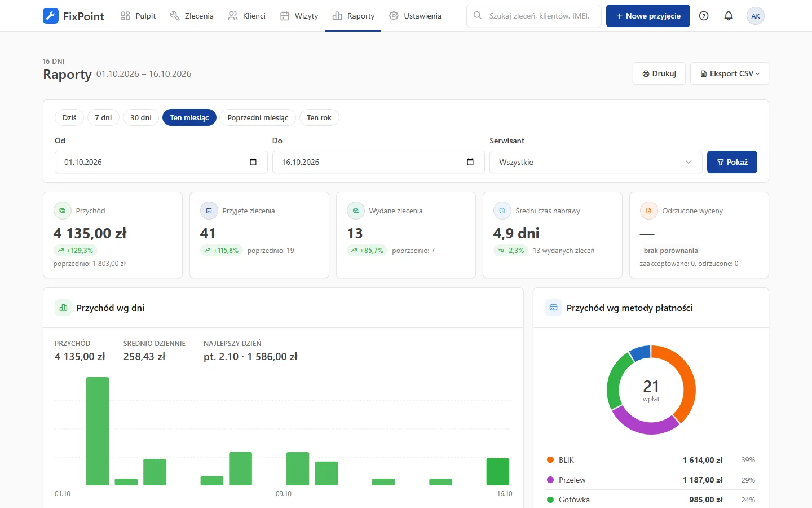Click the blue donut chart segment
Viewport: 812px width, 508px height.
(x=641, y=352)
